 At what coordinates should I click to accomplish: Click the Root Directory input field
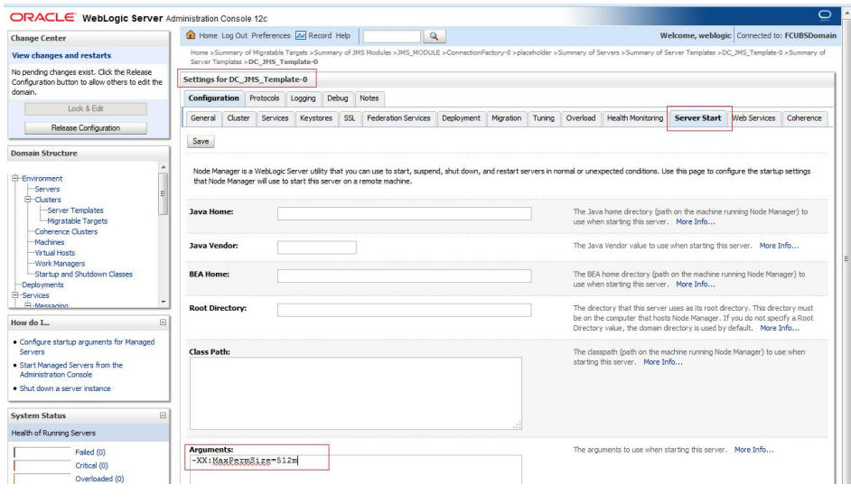coord(405,310)
